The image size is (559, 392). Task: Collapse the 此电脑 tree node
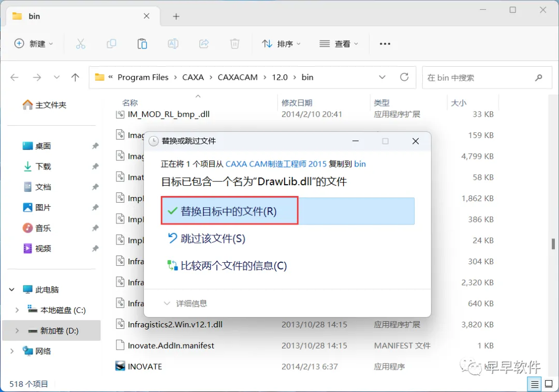click(12, 290)
